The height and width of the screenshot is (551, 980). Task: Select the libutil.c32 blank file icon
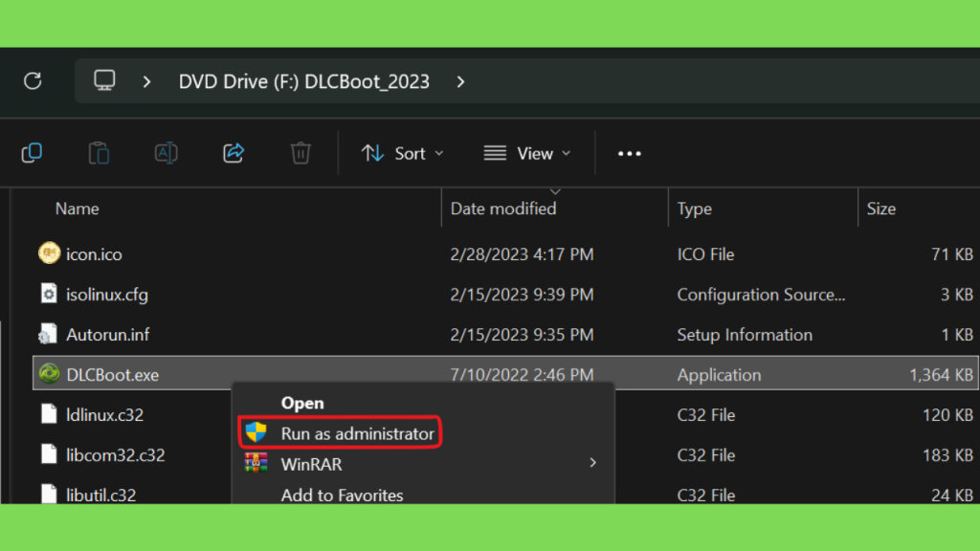tap(49, 494)
